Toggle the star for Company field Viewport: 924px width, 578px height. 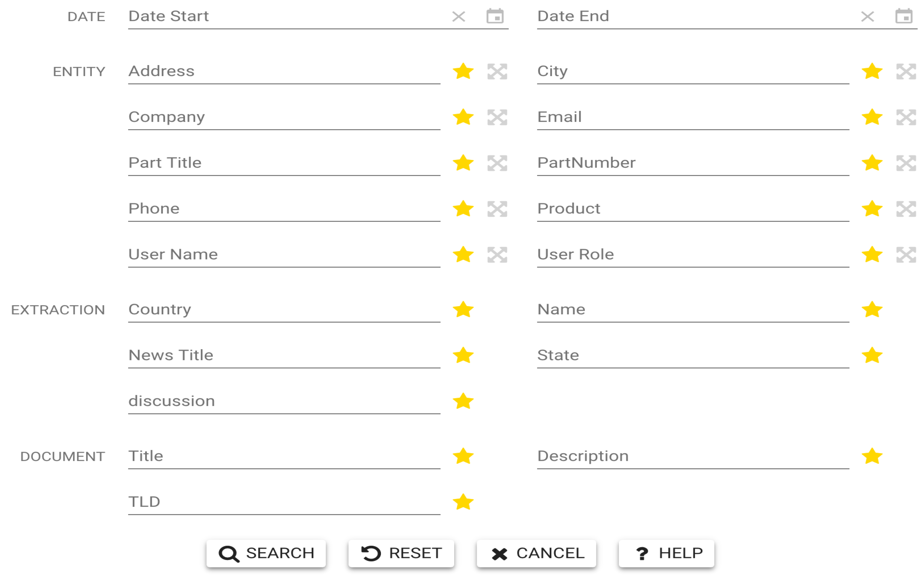coord(463,117)
